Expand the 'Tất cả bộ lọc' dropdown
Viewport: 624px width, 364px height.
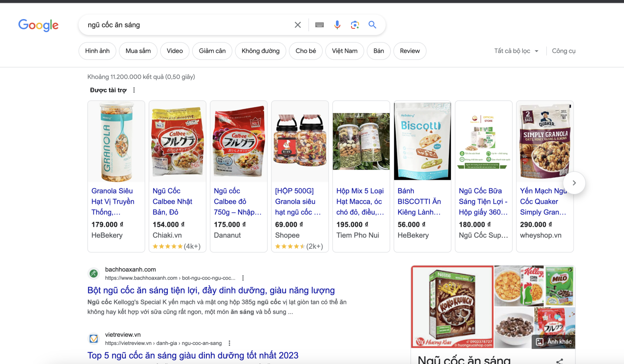[x=516, y=51]
